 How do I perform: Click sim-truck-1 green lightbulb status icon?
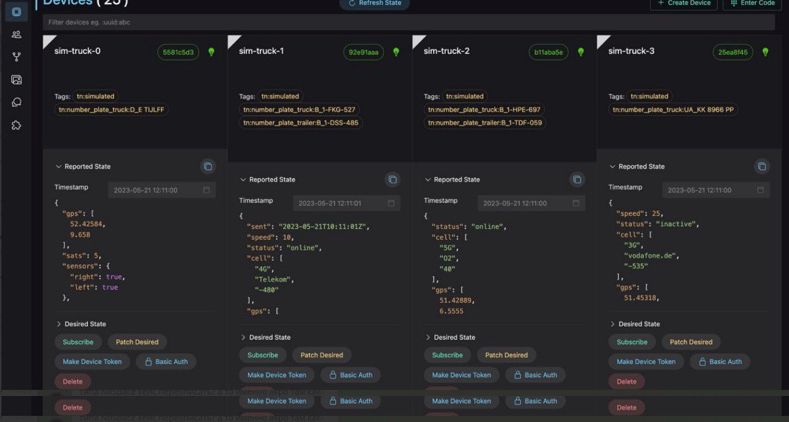pos(396,52)
